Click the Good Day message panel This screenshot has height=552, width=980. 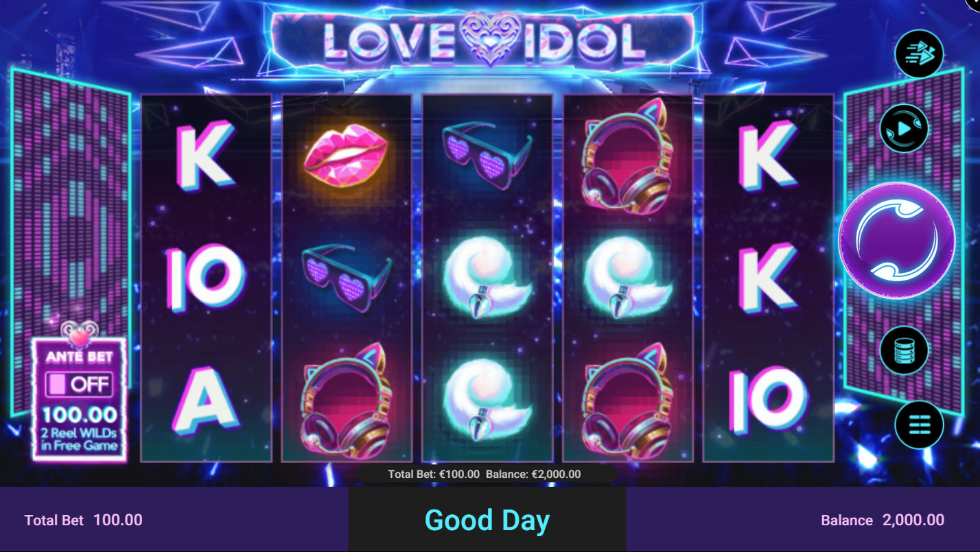487,519
